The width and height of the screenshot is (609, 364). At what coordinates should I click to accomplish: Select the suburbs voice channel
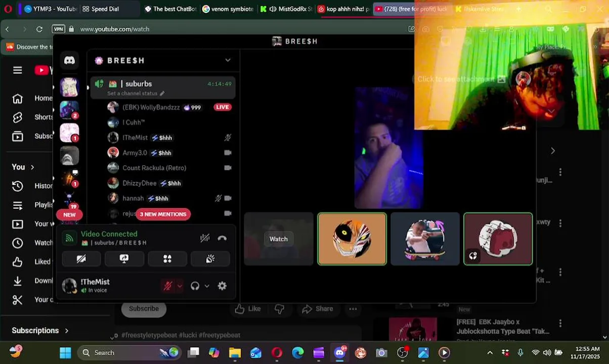163,87
